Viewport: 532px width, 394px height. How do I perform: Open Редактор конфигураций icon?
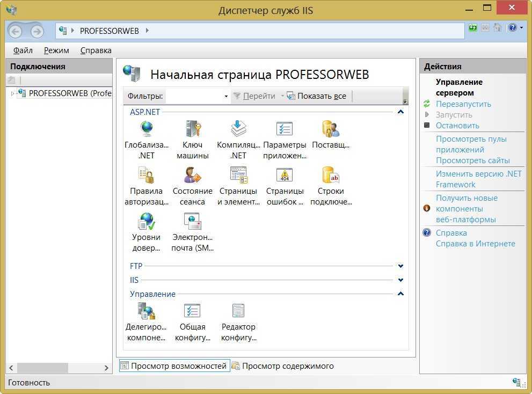(238, 311)
